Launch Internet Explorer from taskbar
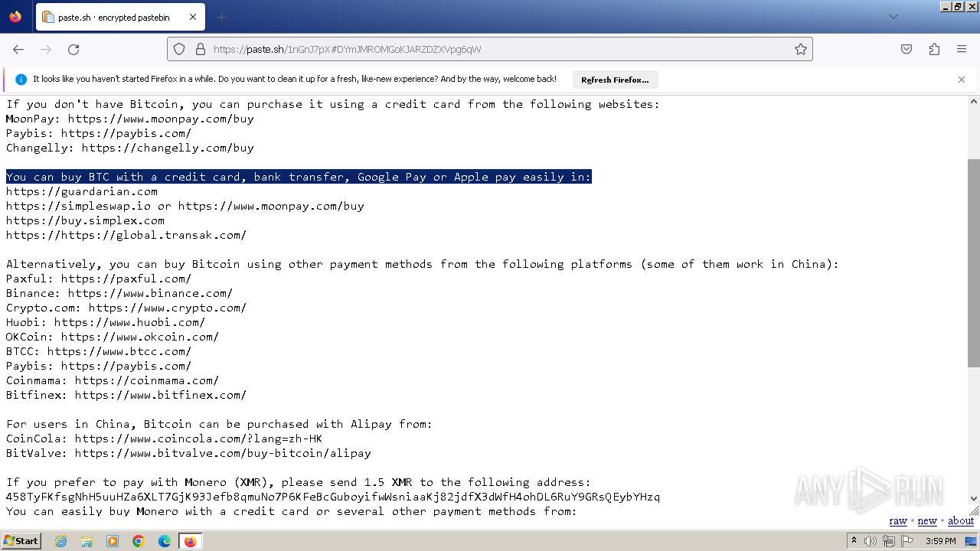 [x=60, y=541]
